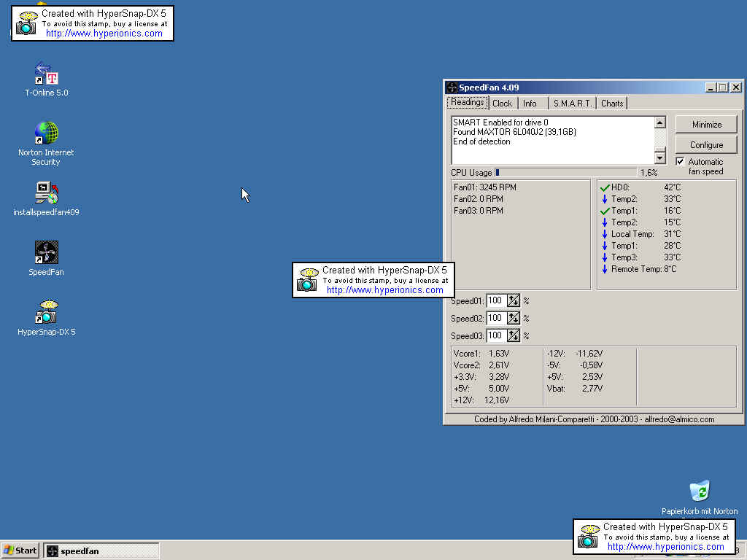The height and width of the screenshot is (560, 747).
Task: Click the 'Fan03: 0 RPM' reading
Action: 478,211
